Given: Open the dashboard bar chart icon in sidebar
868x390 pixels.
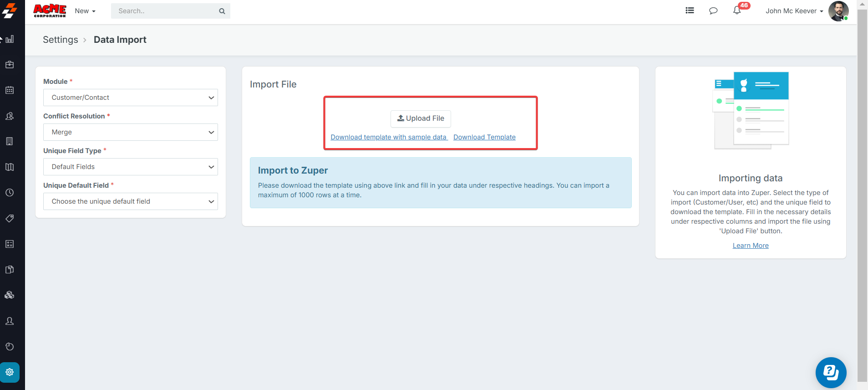Looking at the screenshot, I should (x=10, y=39).
